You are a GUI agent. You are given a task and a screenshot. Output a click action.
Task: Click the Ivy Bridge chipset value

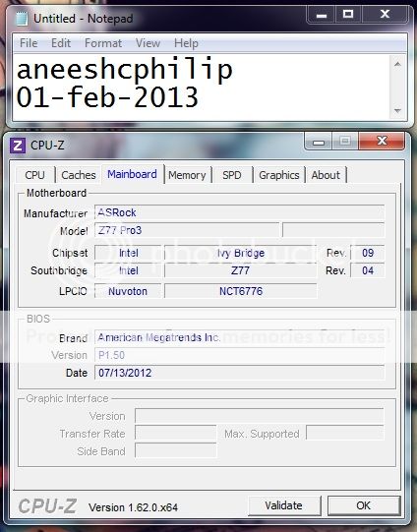tap(241, 253)
